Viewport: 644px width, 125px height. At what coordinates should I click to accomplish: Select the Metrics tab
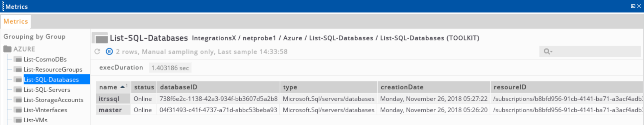coord(16,22)
